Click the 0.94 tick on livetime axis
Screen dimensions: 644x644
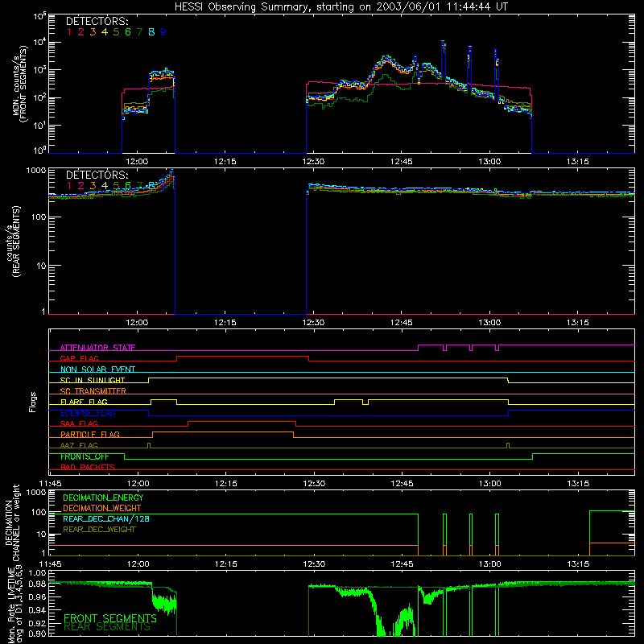[37, 609]
